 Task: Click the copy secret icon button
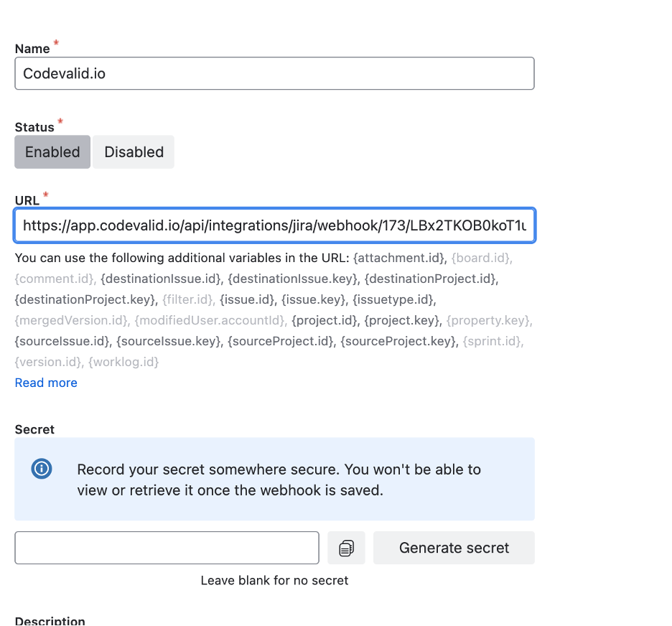[346, 548]
